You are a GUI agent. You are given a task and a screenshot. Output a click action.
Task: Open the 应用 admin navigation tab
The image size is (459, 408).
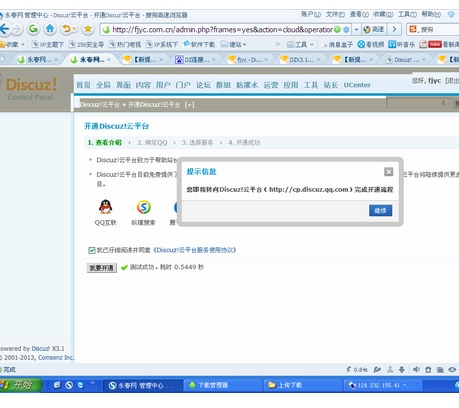[x=291, y=85]
